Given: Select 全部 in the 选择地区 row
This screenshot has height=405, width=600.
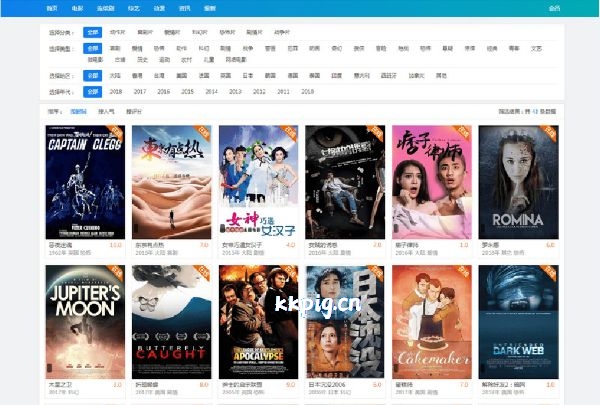Looking at the screenshot, I should point(93,75).
